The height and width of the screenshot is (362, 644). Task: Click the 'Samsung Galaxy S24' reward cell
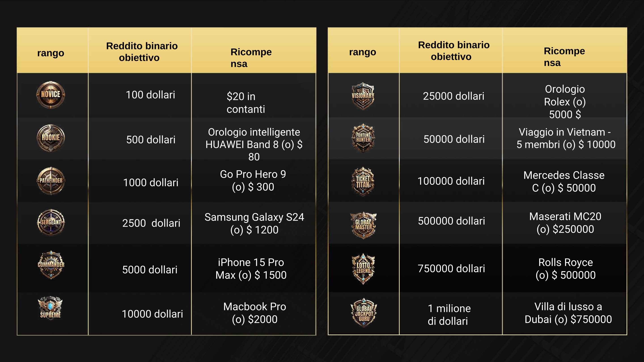pos(254,223)
